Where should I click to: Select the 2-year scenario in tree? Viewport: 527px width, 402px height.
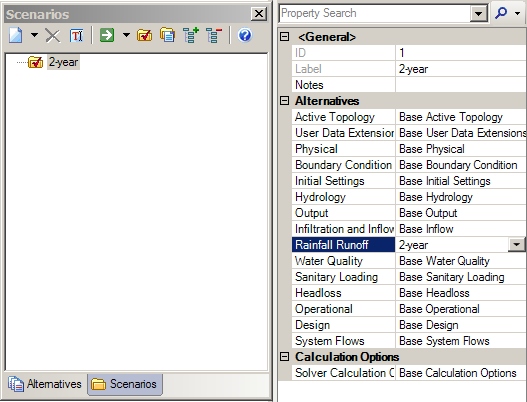click(63, 62)
